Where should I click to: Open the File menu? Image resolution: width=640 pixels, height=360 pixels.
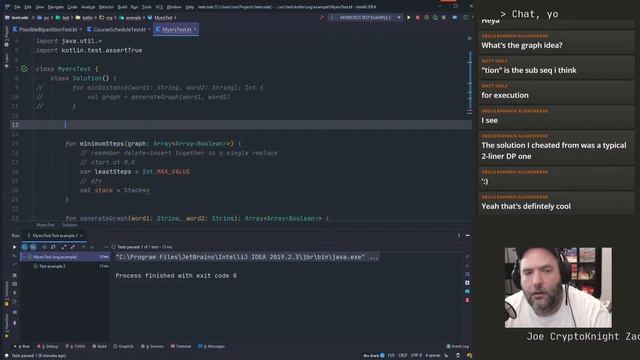pyautogui.click(x=17, y=7)
